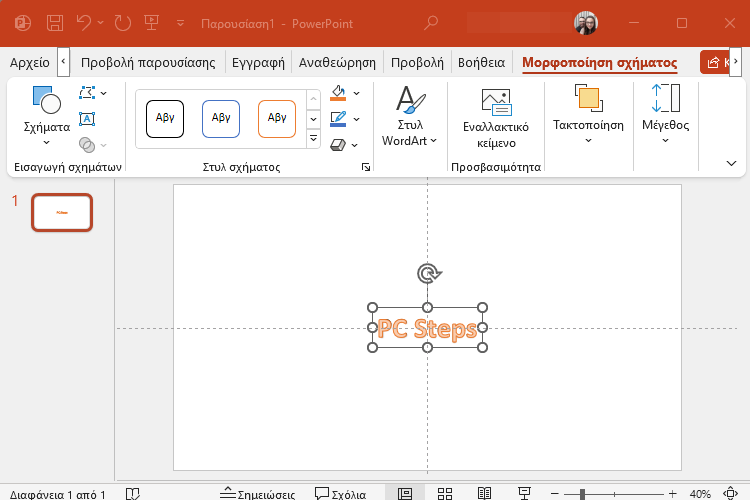Zoom out with minus button

pos(555,494)
